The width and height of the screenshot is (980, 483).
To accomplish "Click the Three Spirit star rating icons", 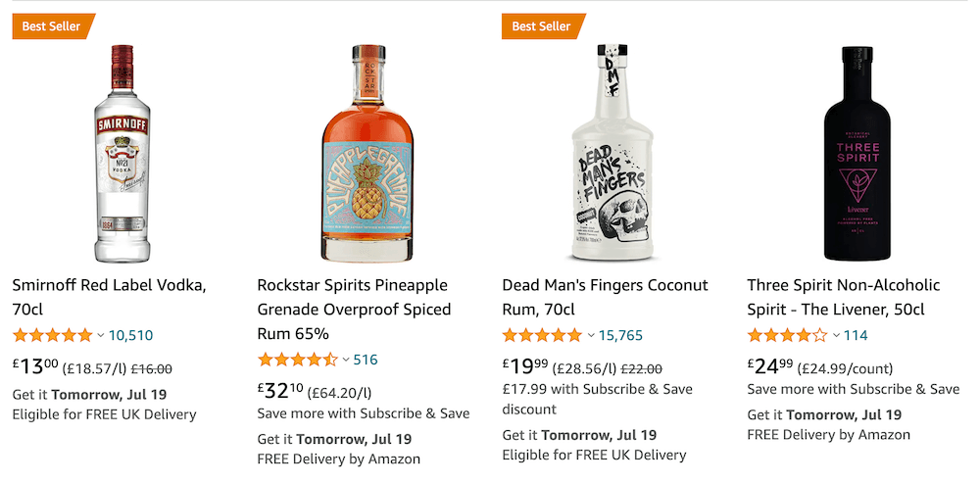I will [x=787, y=335].
